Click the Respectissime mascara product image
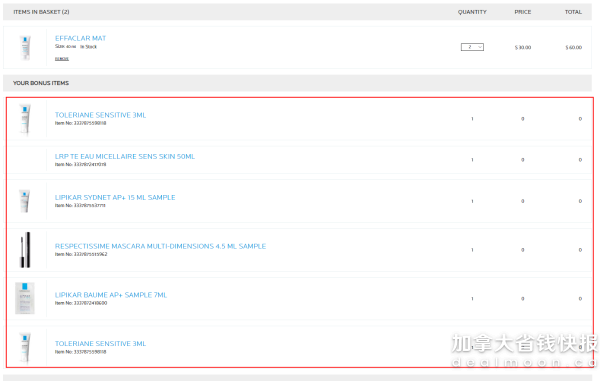The width and height of the screenshot is (600, 381). click(x=25, y=250)
